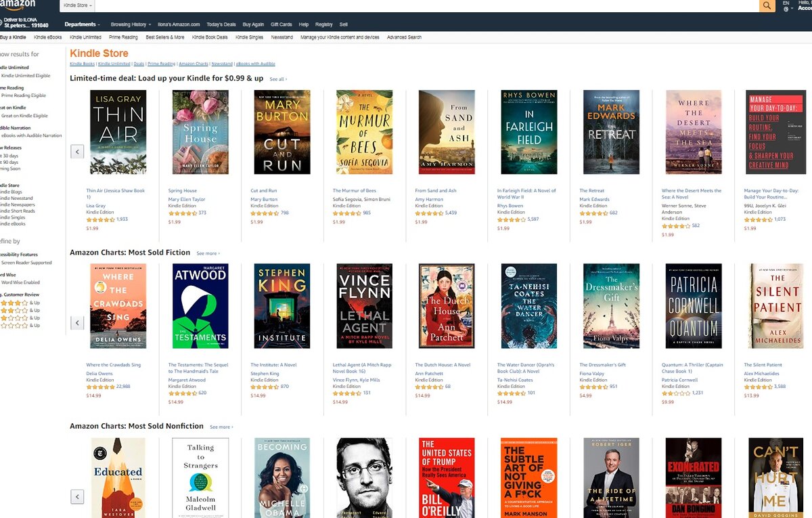Click See all for Limited-time deal

pyautogui.click(x=278, y=79)
